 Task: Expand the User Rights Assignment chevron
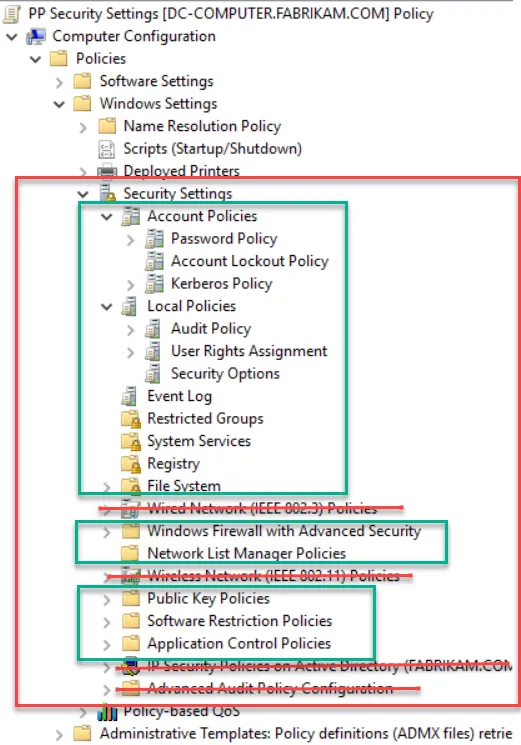point(131,353)
